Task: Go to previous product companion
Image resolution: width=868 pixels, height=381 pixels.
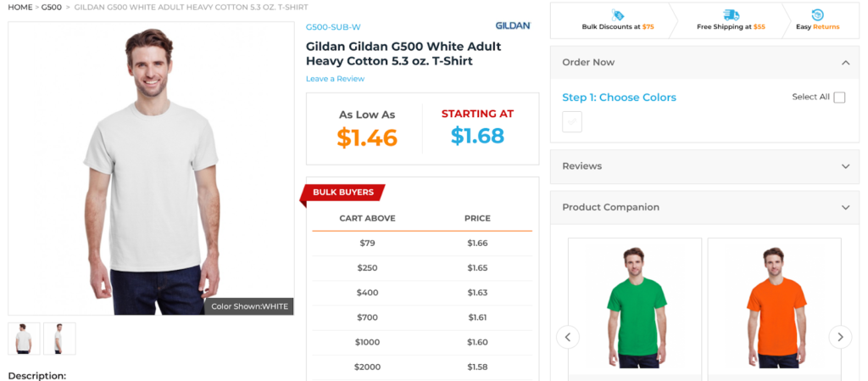Action: tap(568, 337)
